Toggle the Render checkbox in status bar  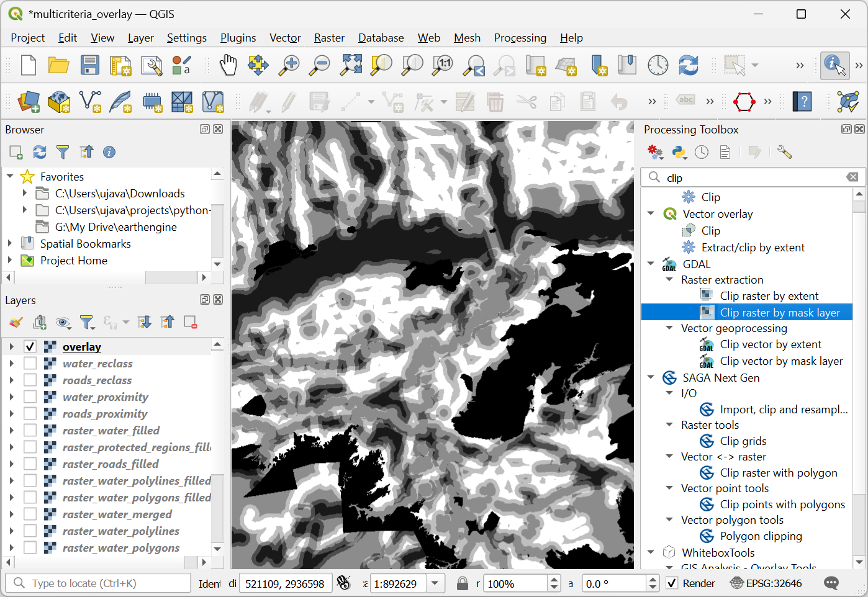click(672, 583)
